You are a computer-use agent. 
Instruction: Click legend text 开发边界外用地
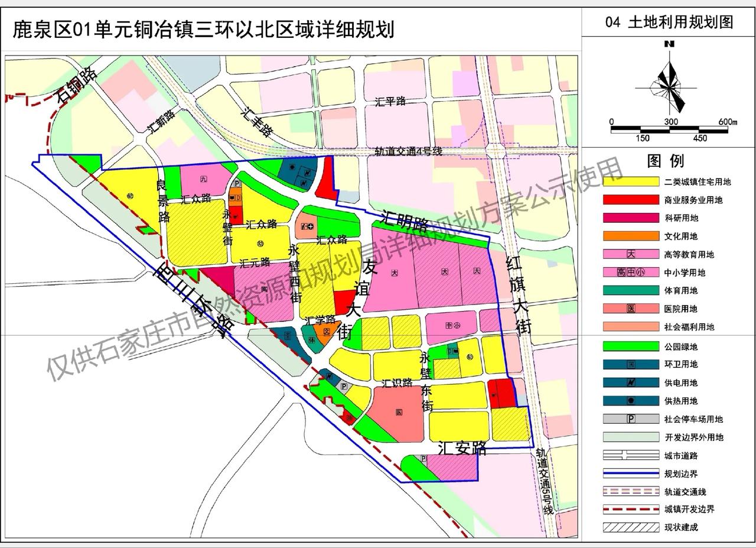coord(693,437)
